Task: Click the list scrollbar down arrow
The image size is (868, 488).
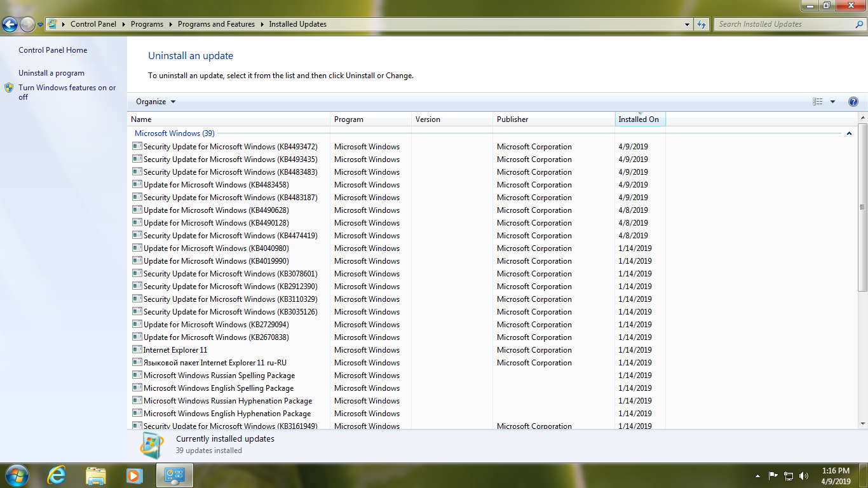Action: click(x=863, y=423)
